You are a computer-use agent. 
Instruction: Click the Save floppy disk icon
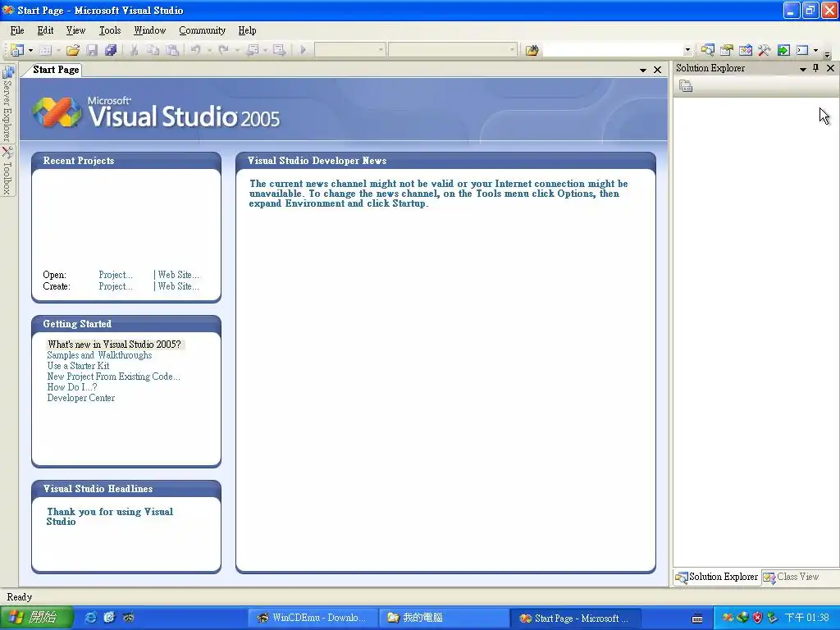pyautogui.click(x=92, y=50)
